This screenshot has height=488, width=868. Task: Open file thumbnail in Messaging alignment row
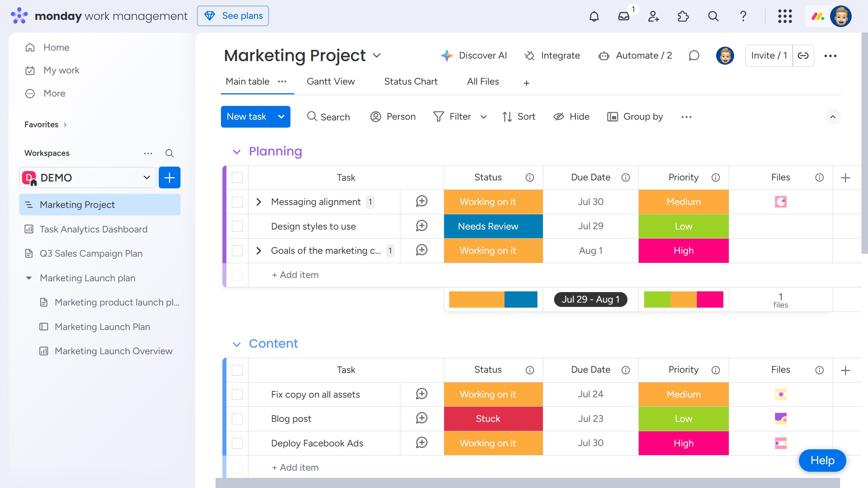click(780, 202)
